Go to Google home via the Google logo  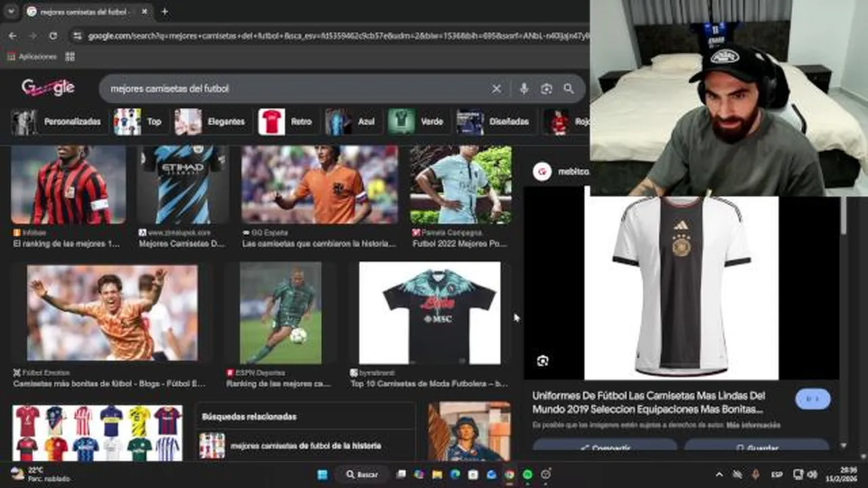coord(47,88)
